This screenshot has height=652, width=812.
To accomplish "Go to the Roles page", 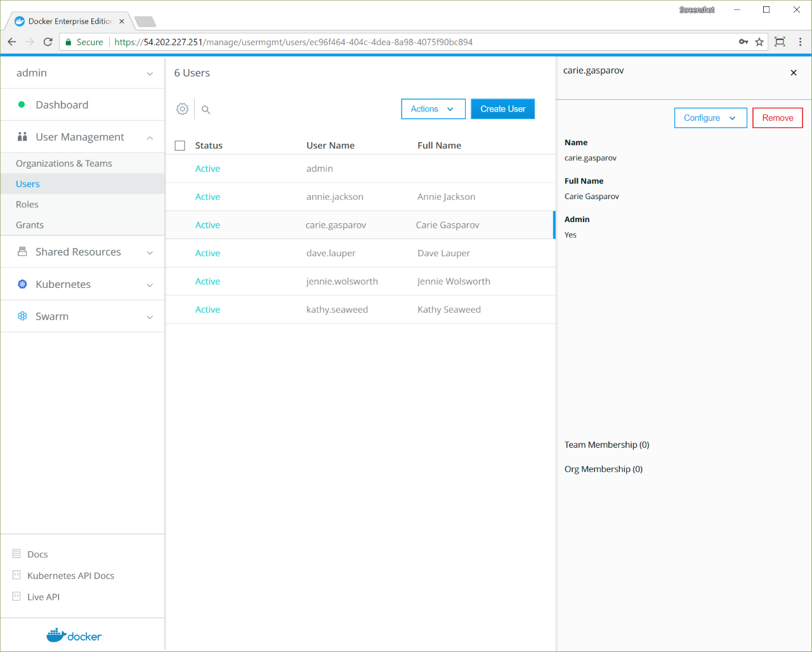I will (x=27, y=204).
